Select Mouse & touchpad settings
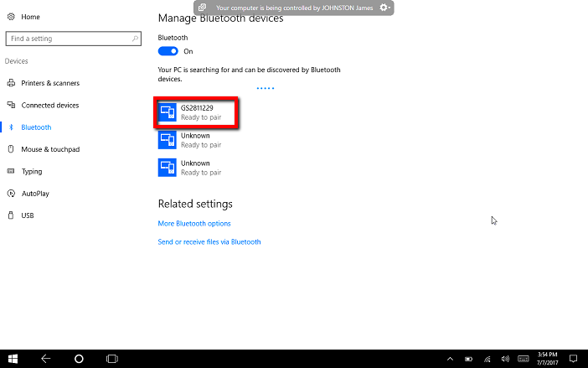The width and height of the screenshot is (588, 368). point(50,149)
